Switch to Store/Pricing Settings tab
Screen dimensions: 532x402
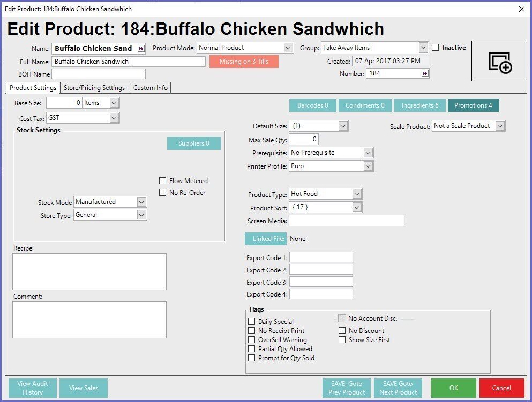click(94, 88)
